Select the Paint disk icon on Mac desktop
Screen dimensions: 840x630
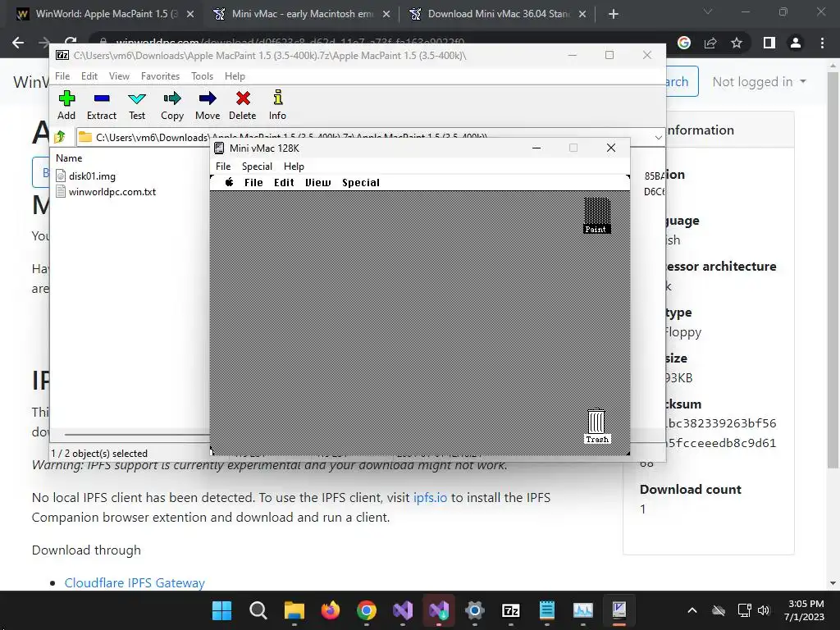pos(596,216)
